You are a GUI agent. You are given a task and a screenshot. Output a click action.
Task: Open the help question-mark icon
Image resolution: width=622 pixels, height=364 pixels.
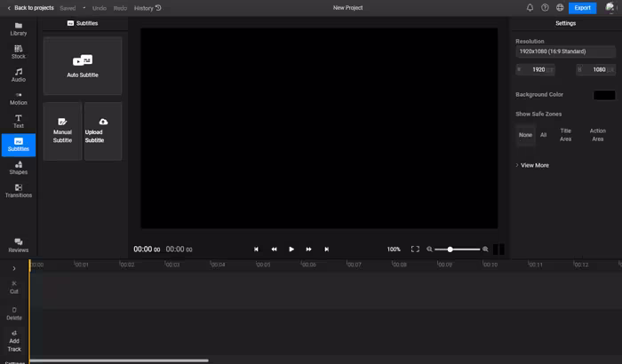point(545,7)
